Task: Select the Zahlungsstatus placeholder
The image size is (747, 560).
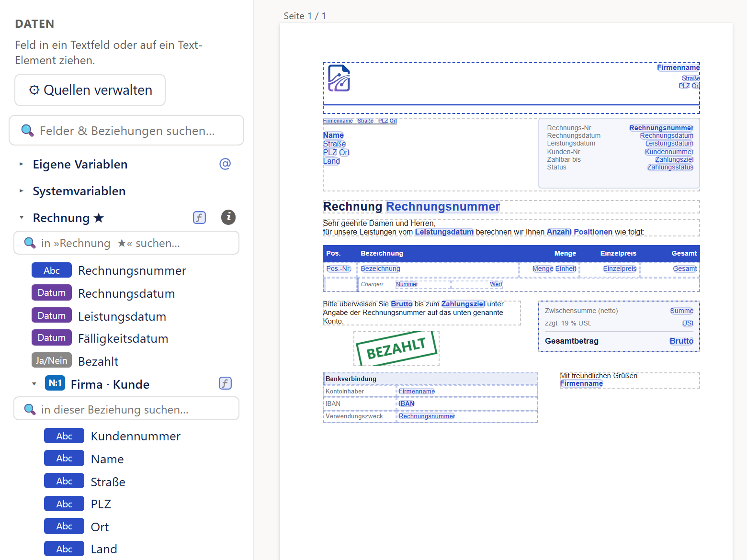Action: pyautogui.click(x=670, y=167)
